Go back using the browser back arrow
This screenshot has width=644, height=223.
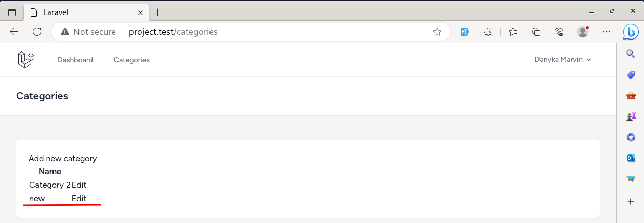[x=14, y=32]
